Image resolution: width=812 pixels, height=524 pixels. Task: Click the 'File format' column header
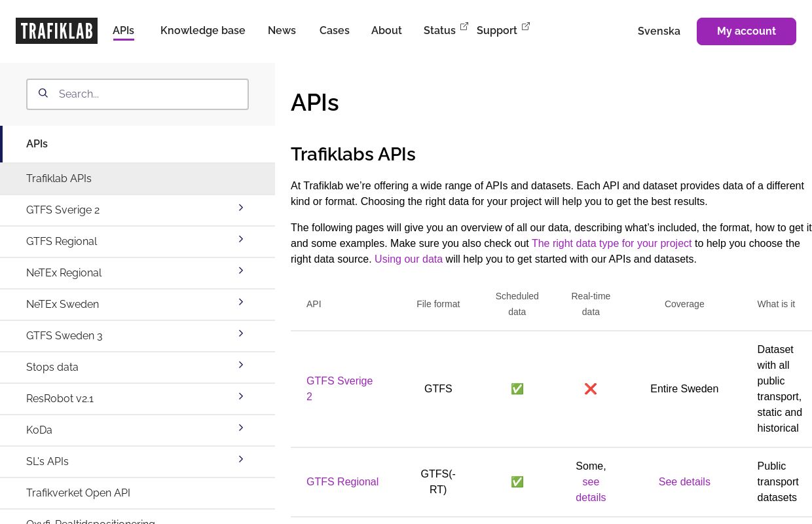click(438, 304)
